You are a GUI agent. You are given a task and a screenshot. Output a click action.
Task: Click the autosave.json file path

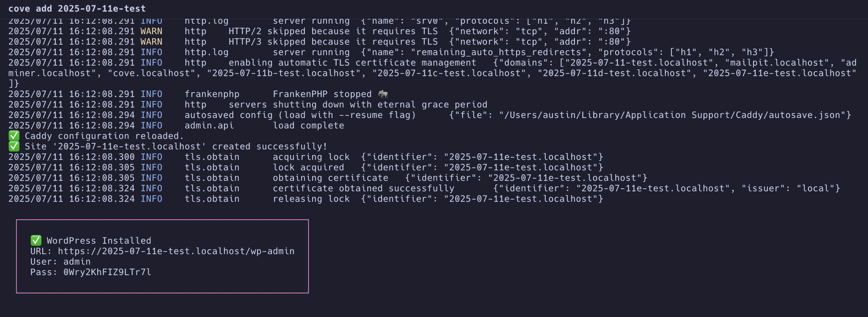click(670, 115)
